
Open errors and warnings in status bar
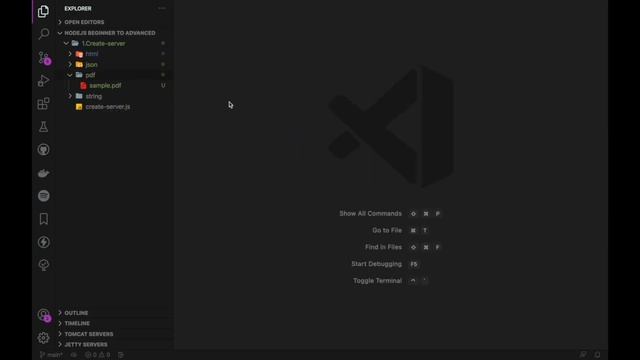pos(97,355)
